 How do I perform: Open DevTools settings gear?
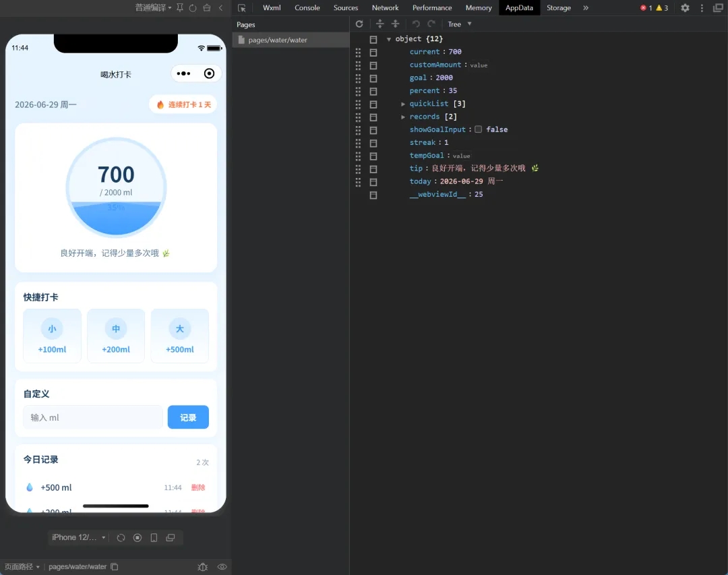686,8
